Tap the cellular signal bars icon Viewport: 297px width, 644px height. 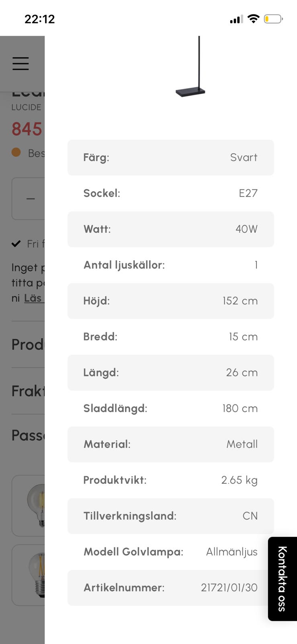236,19
